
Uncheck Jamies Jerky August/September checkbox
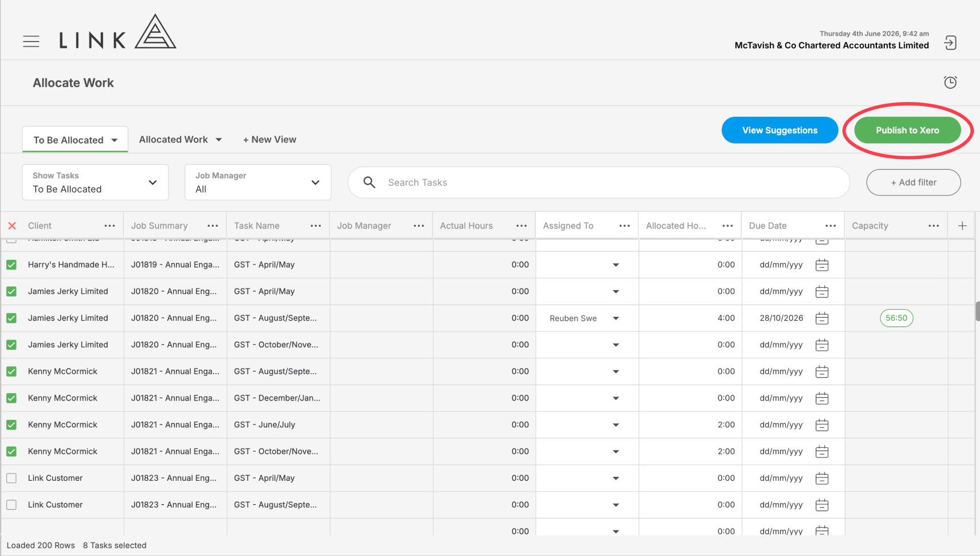11,318
